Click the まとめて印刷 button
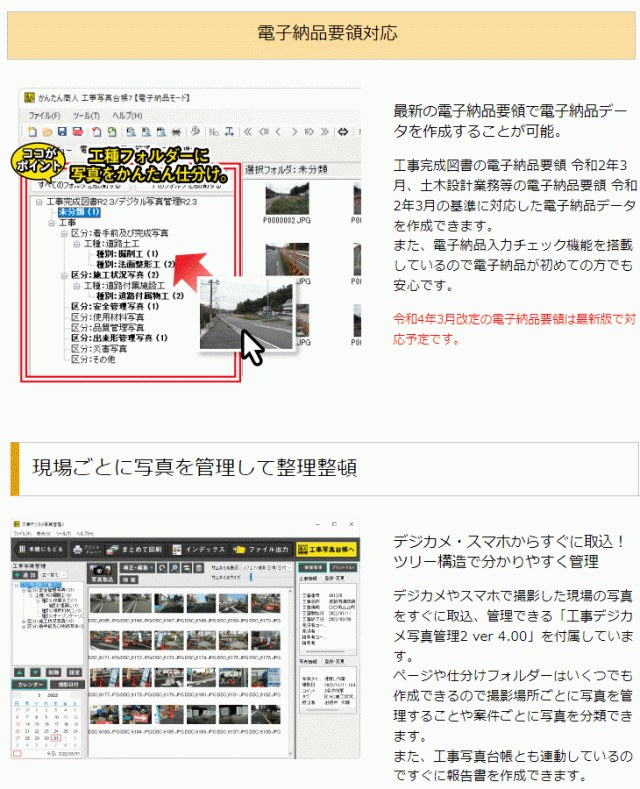 point(138,549)
